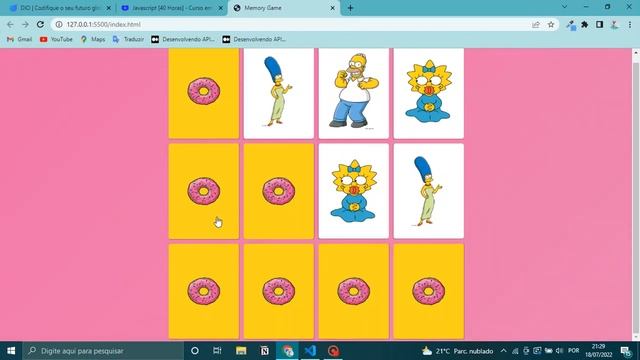The height and width of the screenshot is (360, 640).
Task: Open the Extensions puzzle-piece menu
Action: point(584,24)
